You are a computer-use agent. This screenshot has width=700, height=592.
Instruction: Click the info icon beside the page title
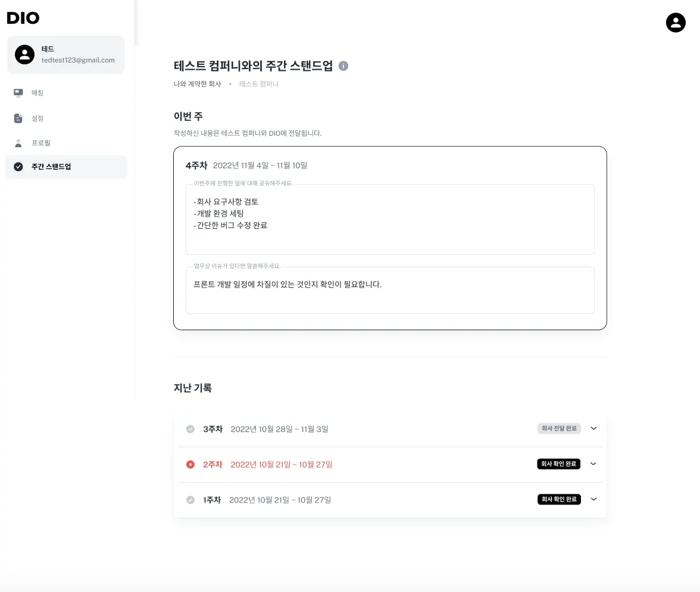(x=343, y=66)
